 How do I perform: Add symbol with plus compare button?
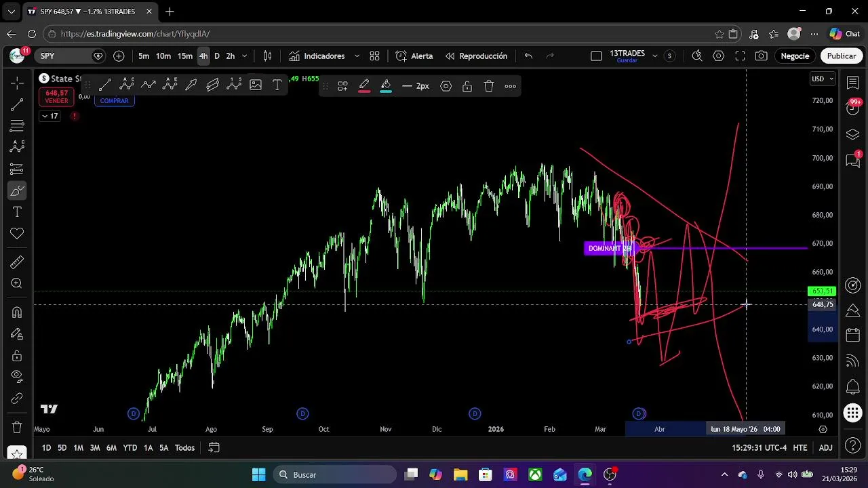coord(119,56)
